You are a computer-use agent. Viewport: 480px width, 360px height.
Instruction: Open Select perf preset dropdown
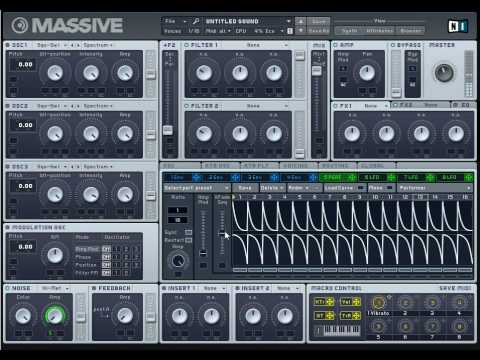pyautogui.click(x=197, y=188)
